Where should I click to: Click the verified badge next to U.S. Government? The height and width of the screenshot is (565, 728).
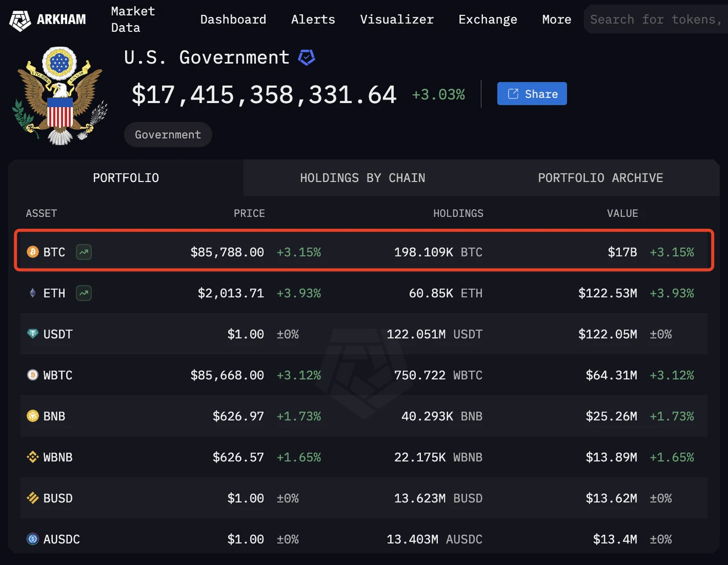307,57
